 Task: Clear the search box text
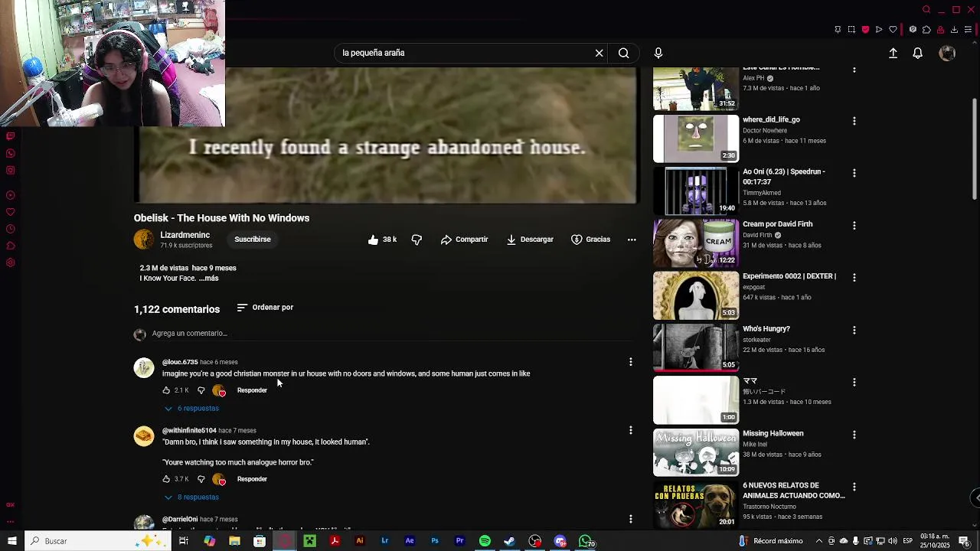(x=599, y=53)
